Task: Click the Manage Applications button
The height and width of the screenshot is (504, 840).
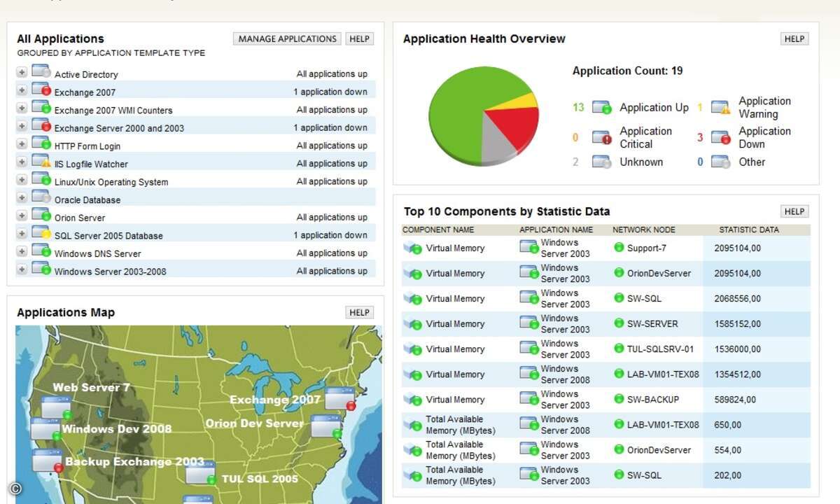Action: click(287, 39)
